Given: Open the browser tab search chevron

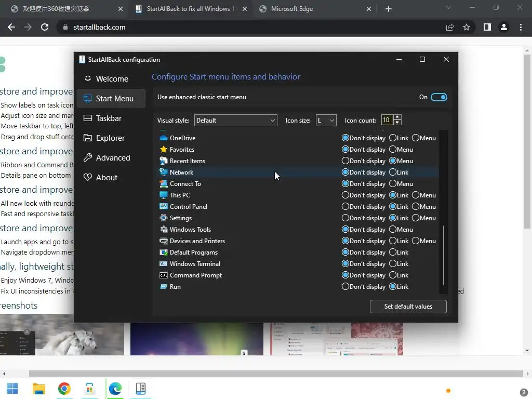Looking at the screenshot, I should (448, 7).
